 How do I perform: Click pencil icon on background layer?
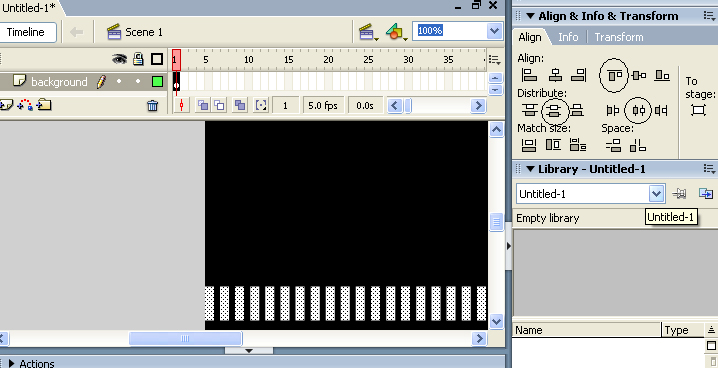(x=101, y=82)
